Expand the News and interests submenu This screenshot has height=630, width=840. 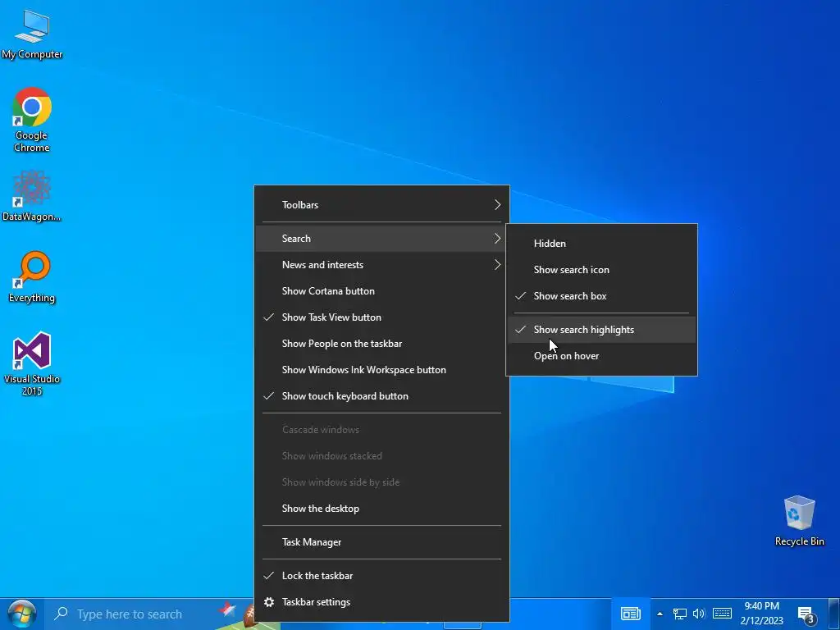(x=381, y=265)
